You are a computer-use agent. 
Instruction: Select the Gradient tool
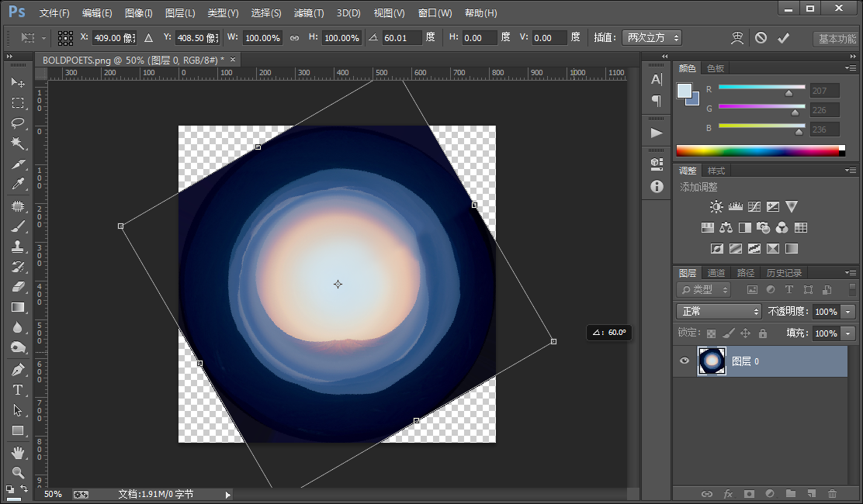click(x=18, y=307)
